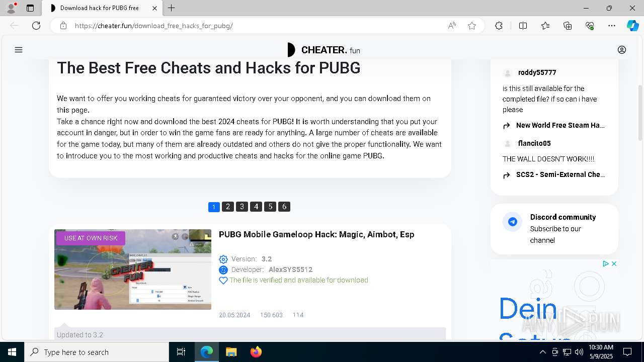Open roddy55777 commenter profile
This screenshot has height=362, width=644.
click(537, 72)
